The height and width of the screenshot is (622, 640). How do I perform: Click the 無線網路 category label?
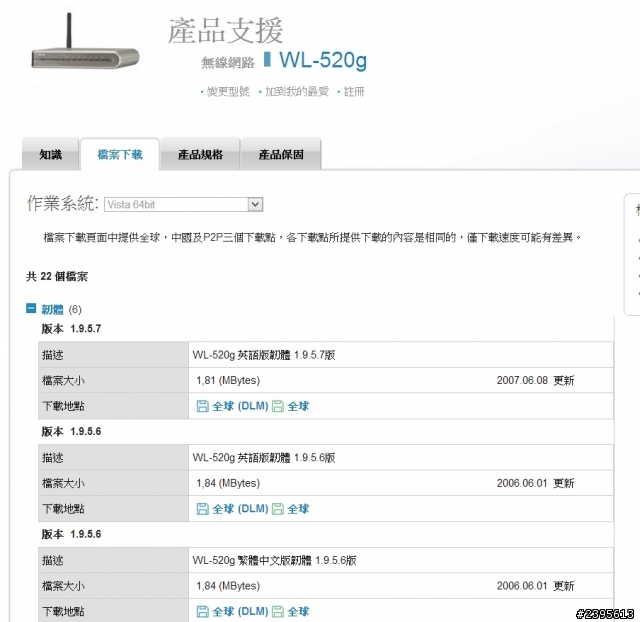(228, 62)
